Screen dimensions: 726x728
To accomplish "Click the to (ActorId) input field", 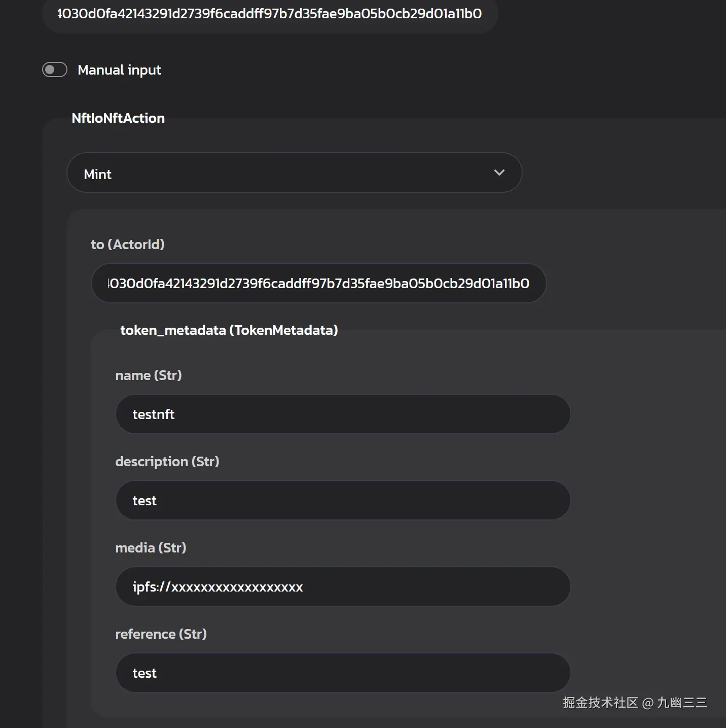I will click(x=318, y=284).
